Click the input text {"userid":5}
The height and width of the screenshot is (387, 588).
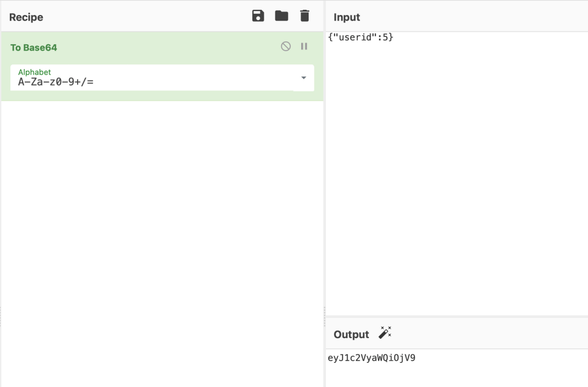coord(360,37)
